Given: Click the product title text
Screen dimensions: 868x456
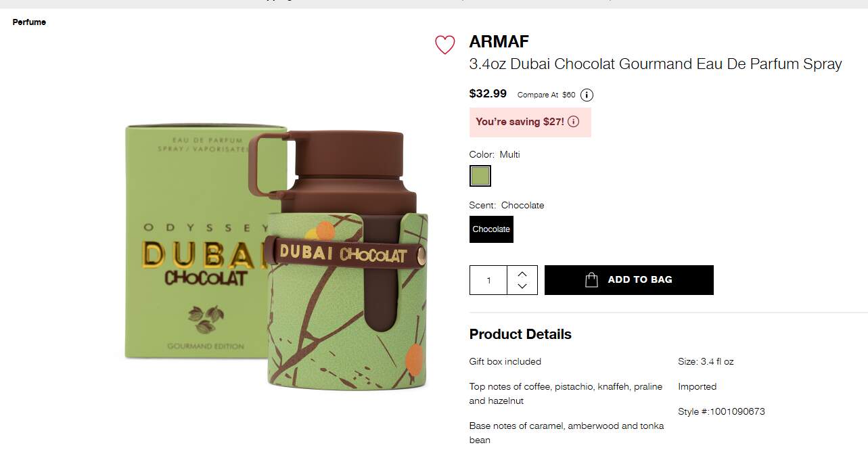Looking at the screenshot, I should (656, 64).
